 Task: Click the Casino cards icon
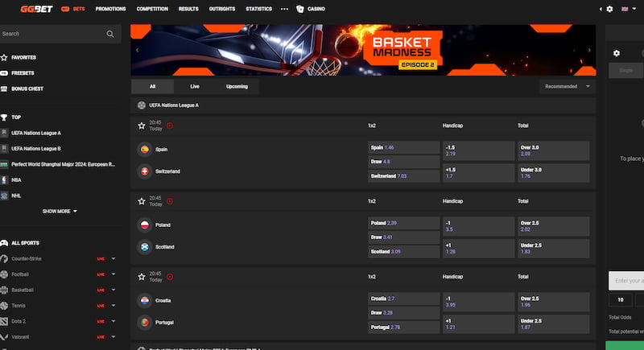coord(299,9)
